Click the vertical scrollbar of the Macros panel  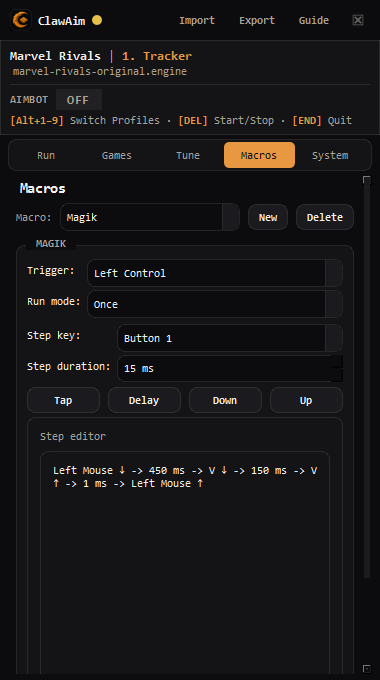pyautogui.click(x=367, y=382)
